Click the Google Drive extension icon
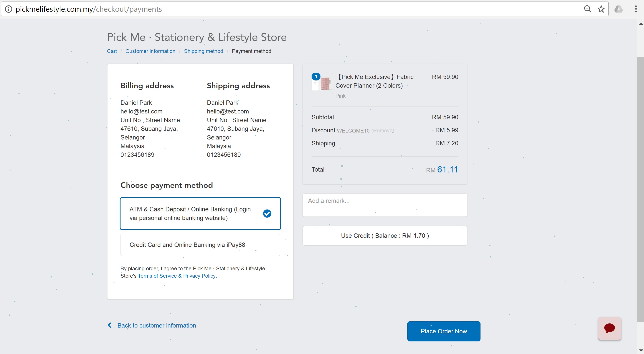Screen dimensions: 644x354 click(618, 9)
